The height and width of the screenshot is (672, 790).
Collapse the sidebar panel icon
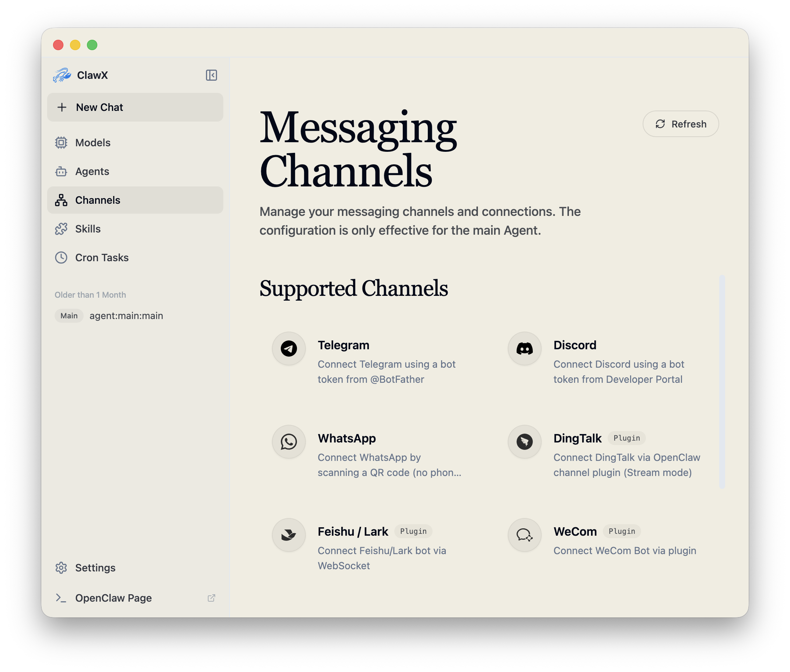point(212,75)
